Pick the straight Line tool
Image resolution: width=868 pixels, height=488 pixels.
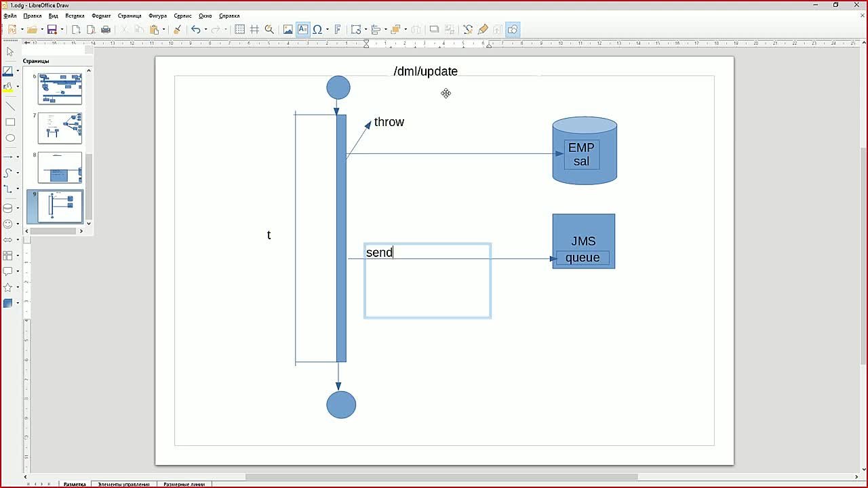tap(10, 106)
